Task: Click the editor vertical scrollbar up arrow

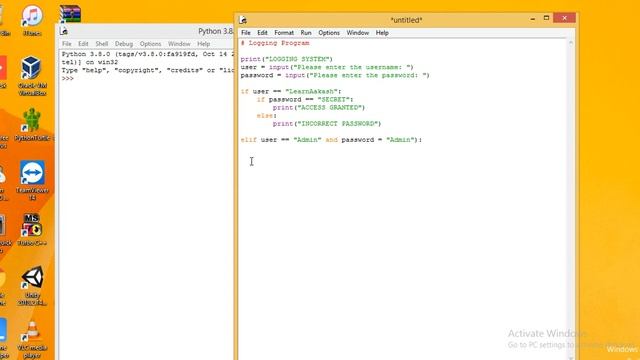Action: point(571,43)
